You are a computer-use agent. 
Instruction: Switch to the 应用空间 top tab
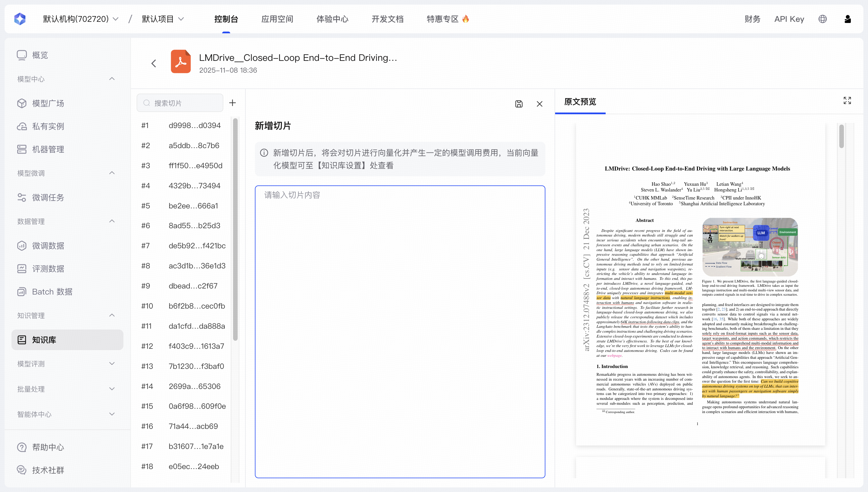click(277, 19)
